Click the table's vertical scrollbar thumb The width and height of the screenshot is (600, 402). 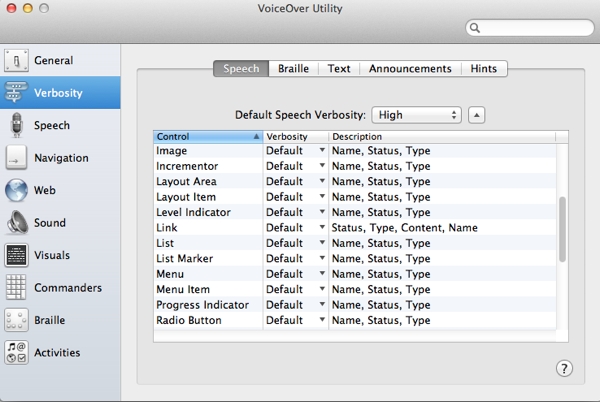click(x=562, y=229)
